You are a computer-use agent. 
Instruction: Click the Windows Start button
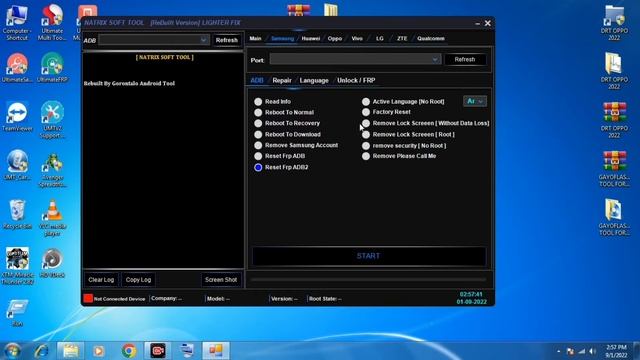tap(12, 351)
